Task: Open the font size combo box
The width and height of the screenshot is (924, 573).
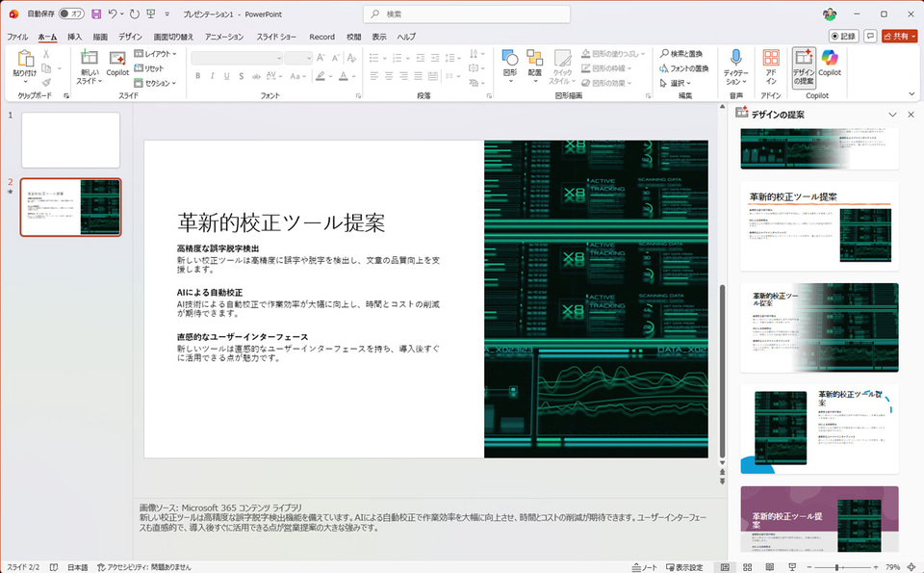Action: 298,58
